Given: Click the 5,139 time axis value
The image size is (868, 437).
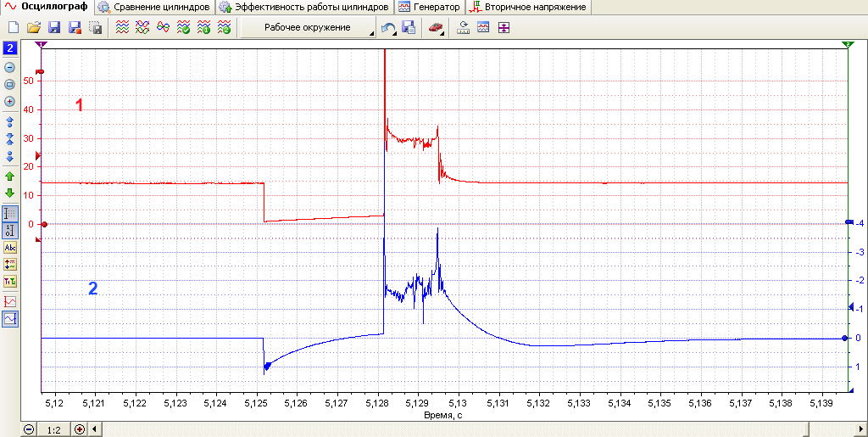Looking at the screenshot, I should click(x=821, y=404).
